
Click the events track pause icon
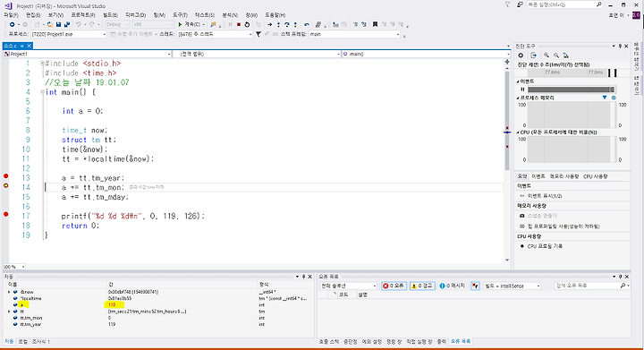[522, 90]
